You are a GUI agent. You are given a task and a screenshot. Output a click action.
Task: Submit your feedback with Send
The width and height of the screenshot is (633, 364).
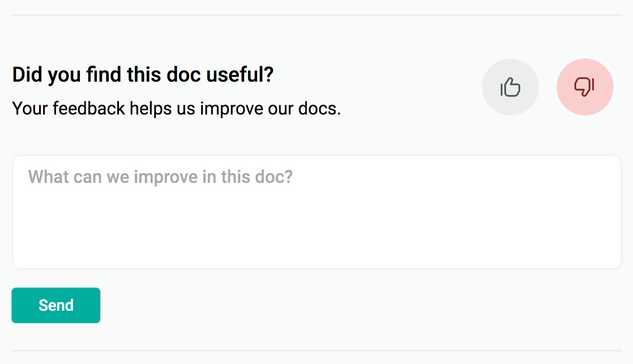point(55,305)
